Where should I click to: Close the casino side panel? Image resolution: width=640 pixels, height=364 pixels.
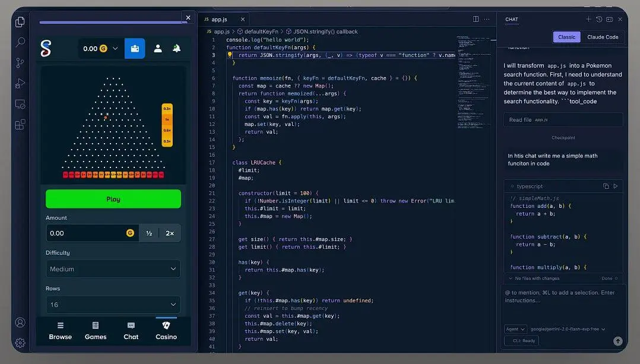[x=188, y=18]
